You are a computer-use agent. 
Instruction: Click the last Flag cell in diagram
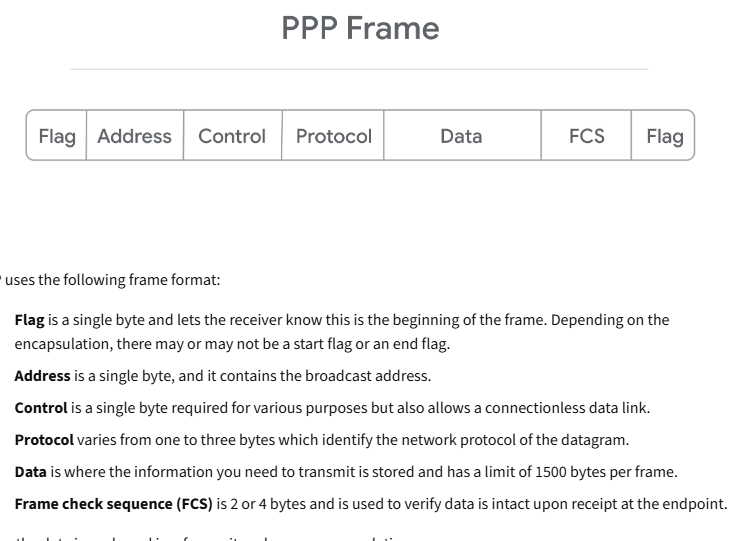pos(663,136)
